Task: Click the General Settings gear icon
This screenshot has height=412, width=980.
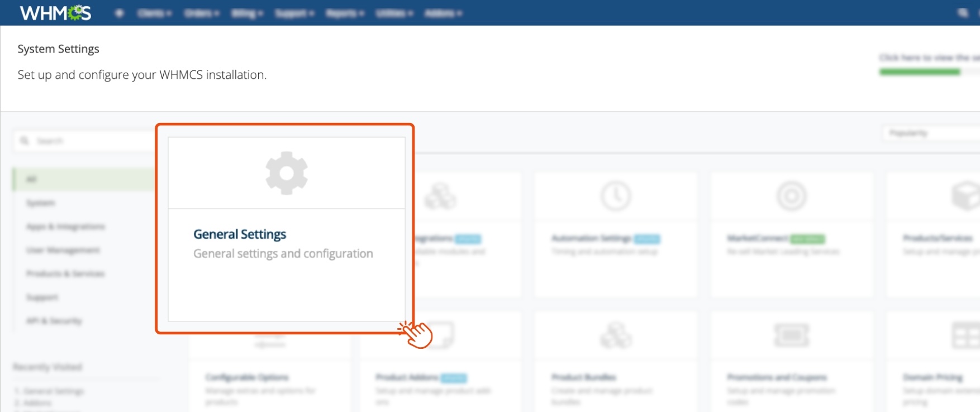Action: pyautogui.click(x=286, y=173)
